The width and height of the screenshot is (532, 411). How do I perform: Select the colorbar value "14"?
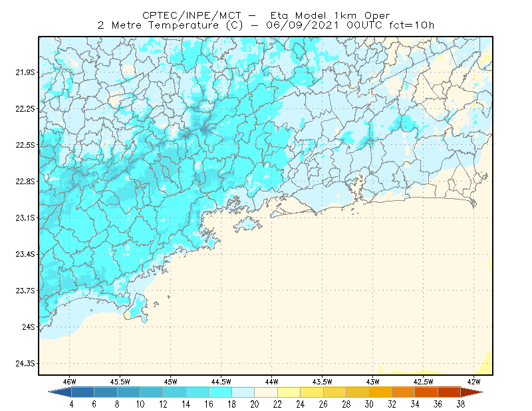tap(186, 404)
